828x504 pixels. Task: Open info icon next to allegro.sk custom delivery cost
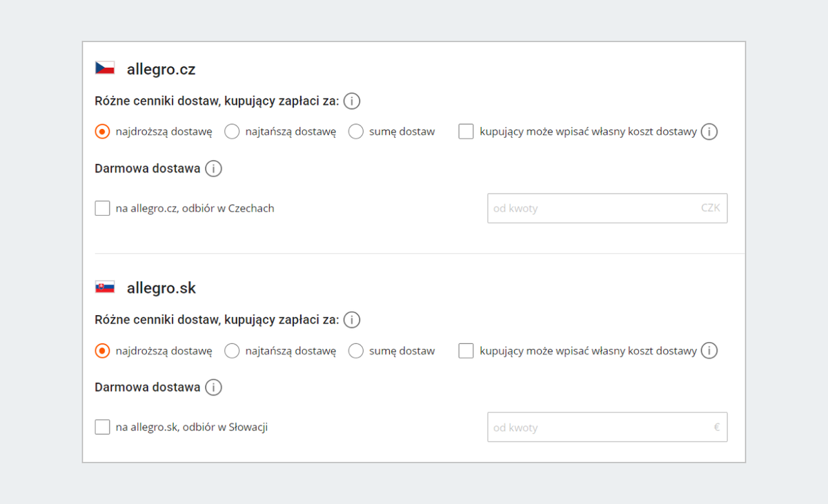pyautogui.click(x=709, y=351)
